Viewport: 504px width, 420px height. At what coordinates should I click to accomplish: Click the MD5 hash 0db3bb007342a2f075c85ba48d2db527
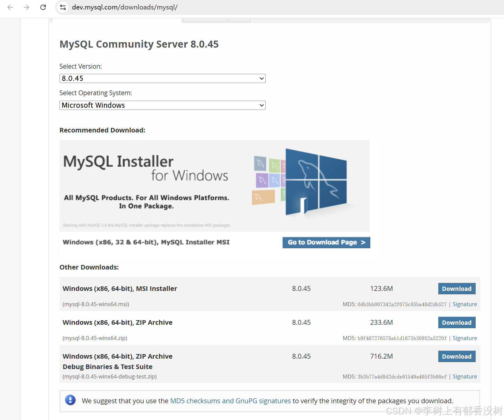point(402,304)
